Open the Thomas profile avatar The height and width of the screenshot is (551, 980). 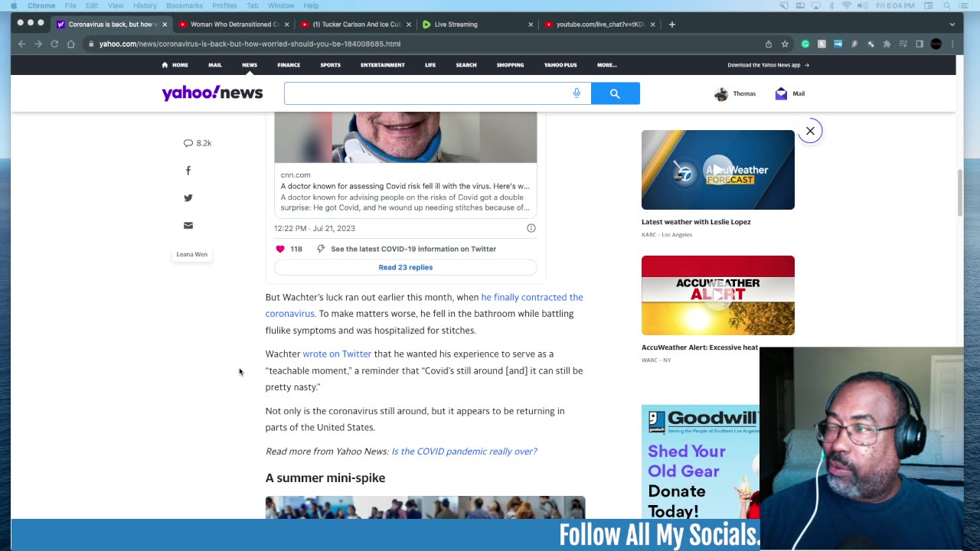pos(721,93)
